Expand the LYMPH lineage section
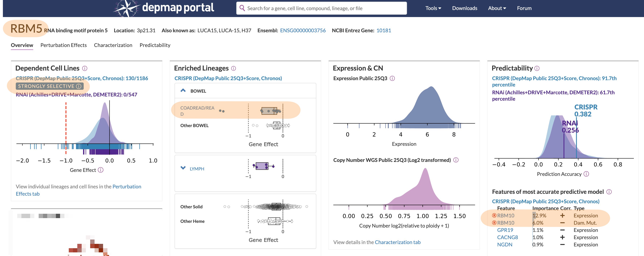This screenshot has width=644, height=256. [x=183, y=168]
